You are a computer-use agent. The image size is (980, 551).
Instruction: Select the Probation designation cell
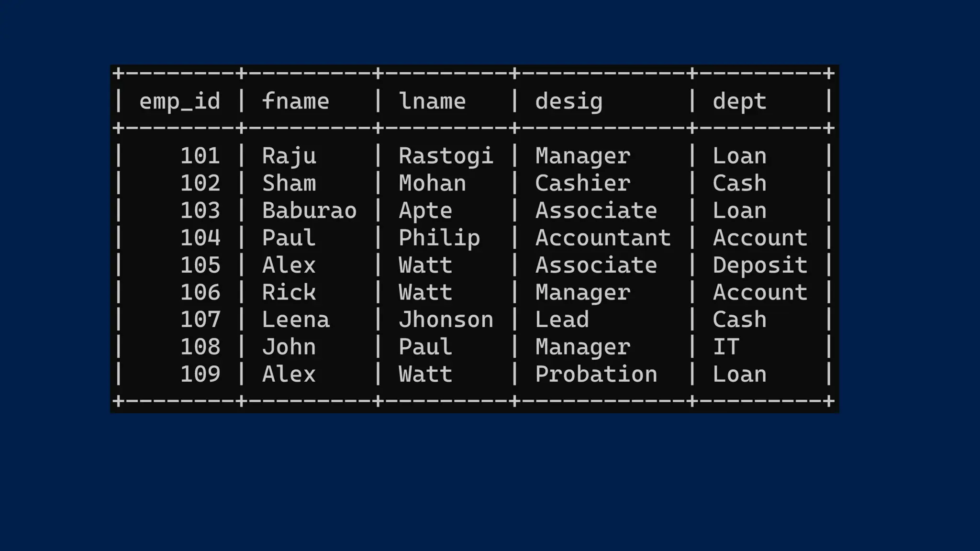tap(596, 374)
